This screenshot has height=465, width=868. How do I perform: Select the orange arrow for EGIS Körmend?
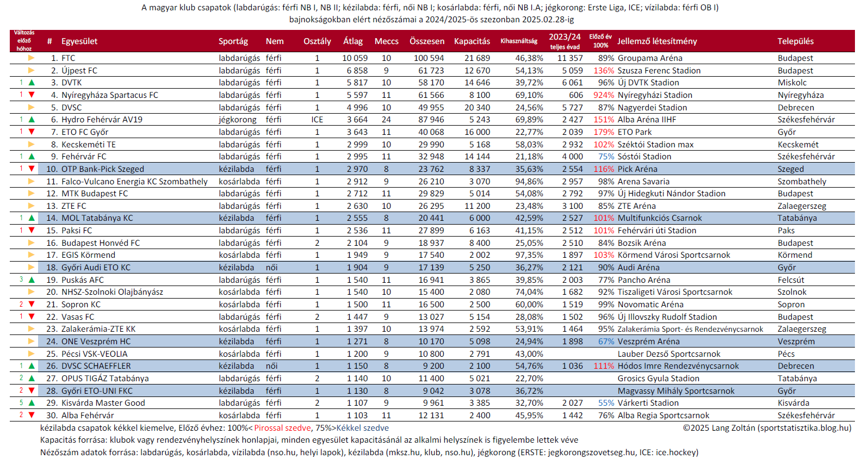click(32, 255)
